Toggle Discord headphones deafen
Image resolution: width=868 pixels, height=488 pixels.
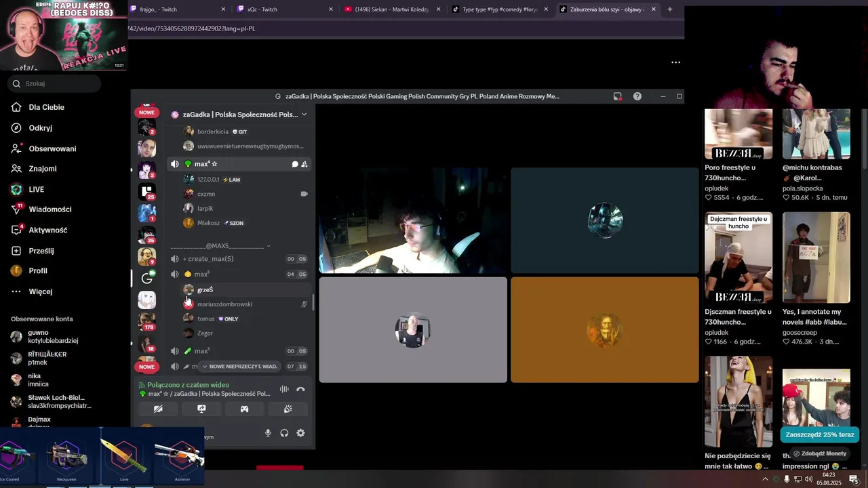[x=284, y=433]
